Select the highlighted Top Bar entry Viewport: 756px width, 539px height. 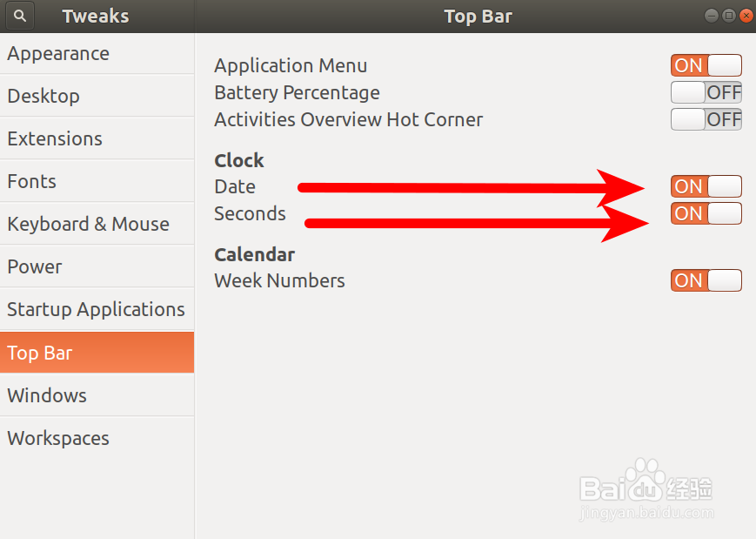click(97, 353)
